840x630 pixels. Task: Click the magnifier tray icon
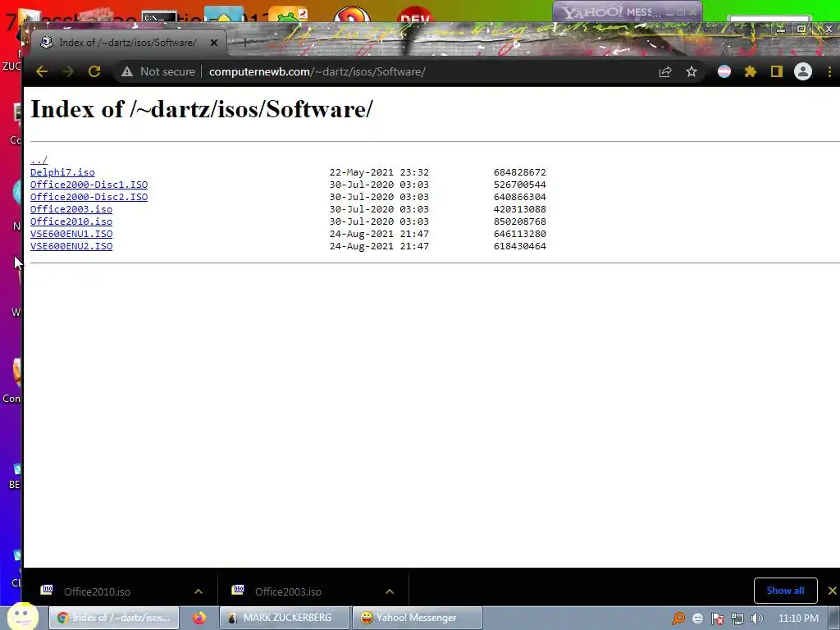[678, 619]
